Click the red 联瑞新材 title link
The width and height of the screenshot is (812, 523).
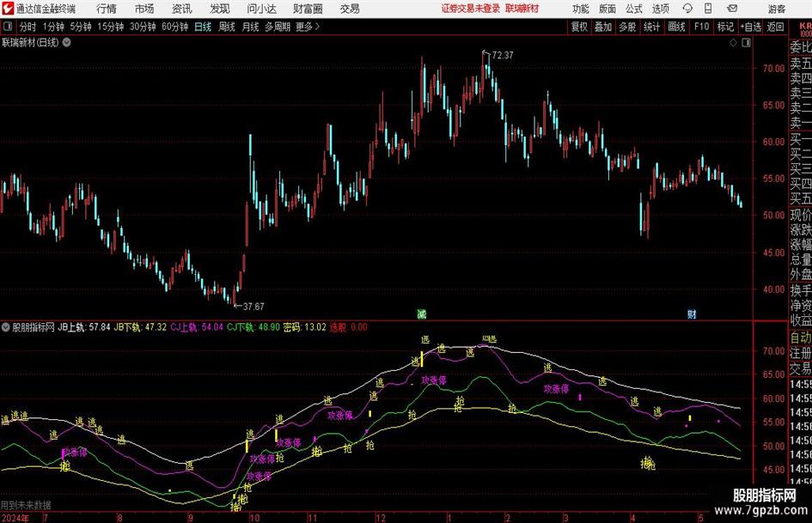522,9
